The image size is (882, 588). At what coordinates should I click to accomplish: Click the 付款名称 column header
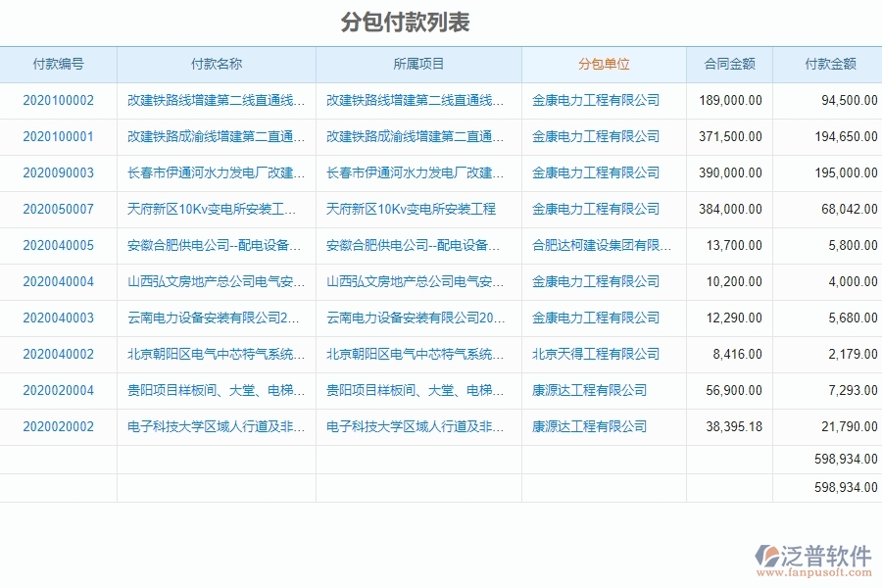[214, 64]
